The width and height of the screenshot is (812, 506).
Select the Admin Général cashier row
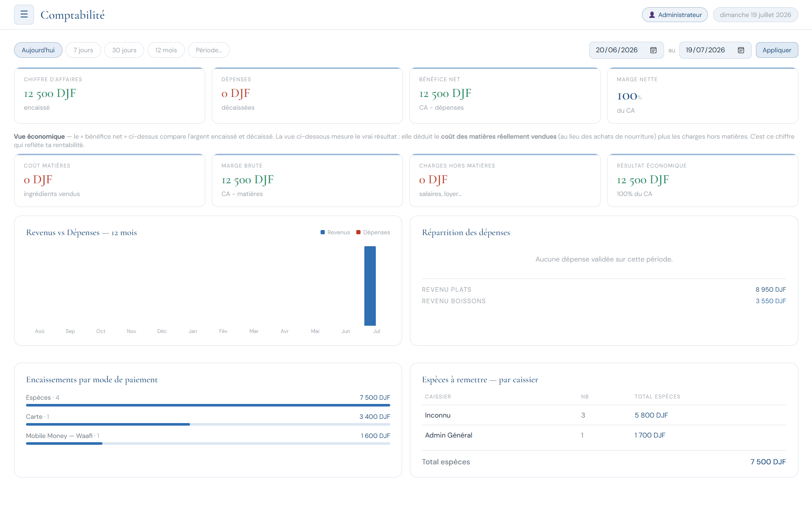[604, 435]
